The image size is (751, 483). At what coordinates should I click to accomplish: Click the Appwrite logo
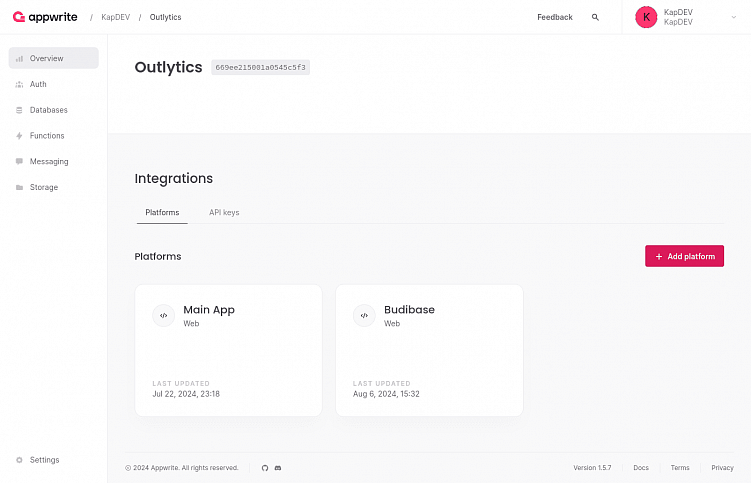tap(45, 17)
